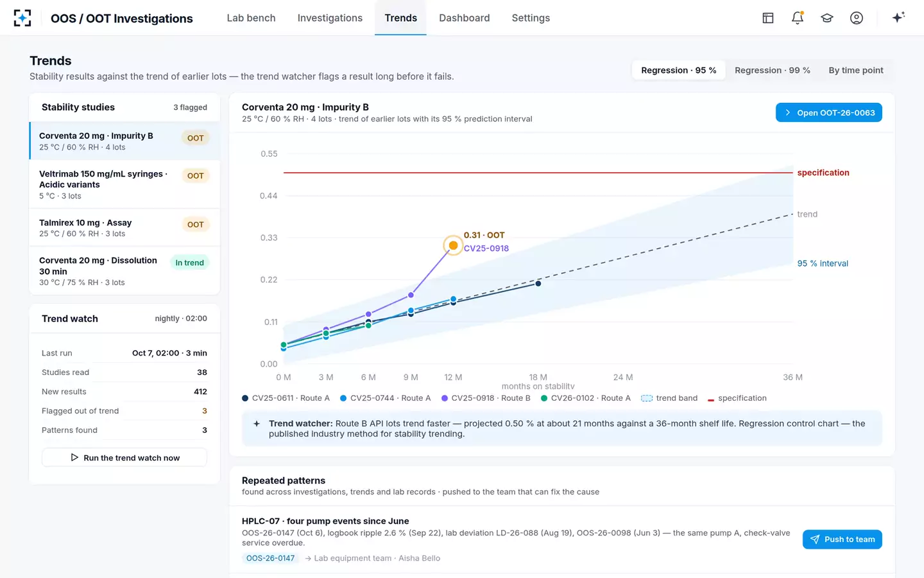The width and height of the screenshot is (924, 578).
Task: Click the OOS / OOT app logo icon
Action: 22,18
